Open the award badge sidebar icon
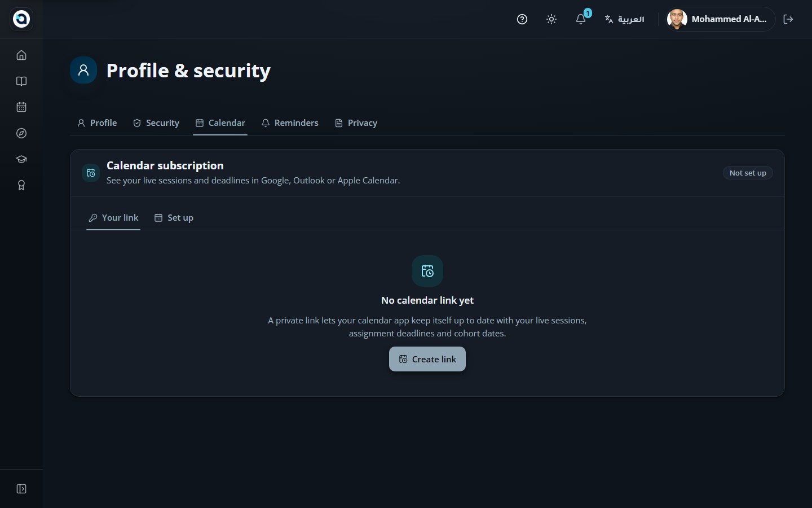Image resolution: width=812 pixels, height=508 pixels. tap(21, 185)
